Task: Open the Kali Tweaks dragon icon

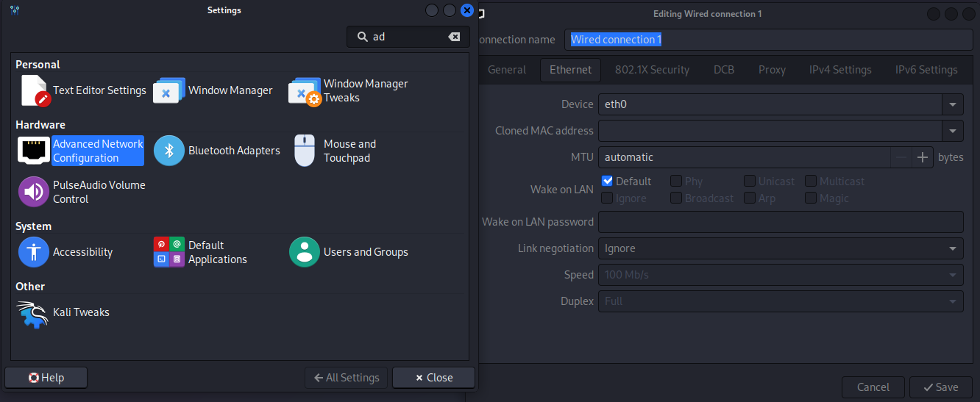Action: point(33,313)
